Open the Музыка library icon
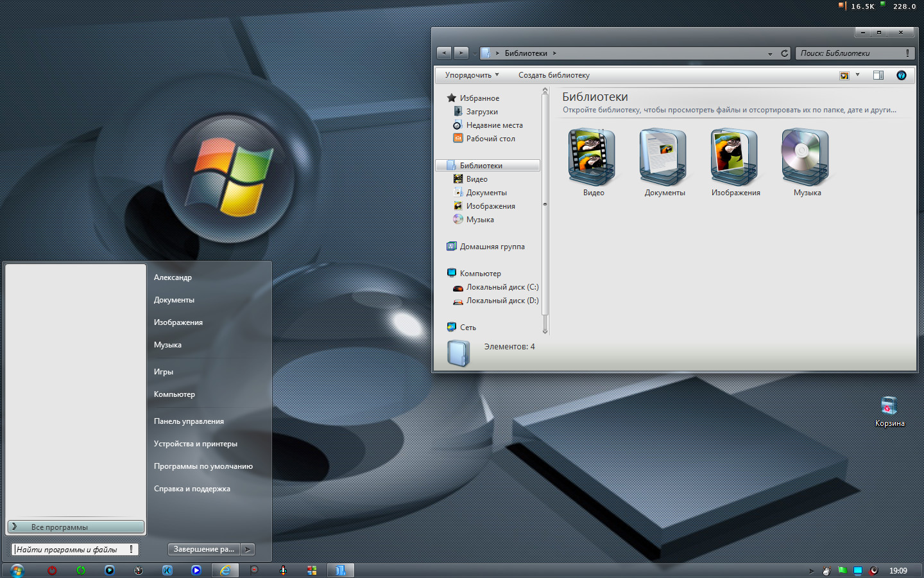 (806, 157)
